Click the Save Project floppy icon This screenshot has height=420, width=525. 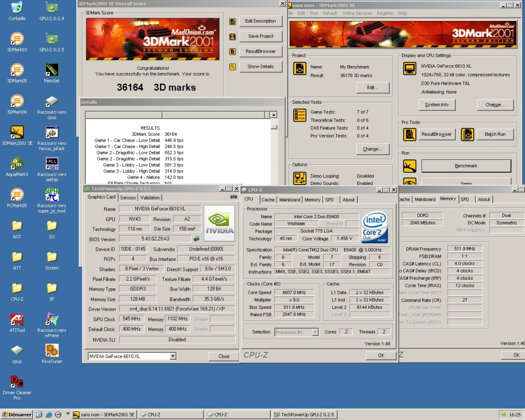(232, 37)
